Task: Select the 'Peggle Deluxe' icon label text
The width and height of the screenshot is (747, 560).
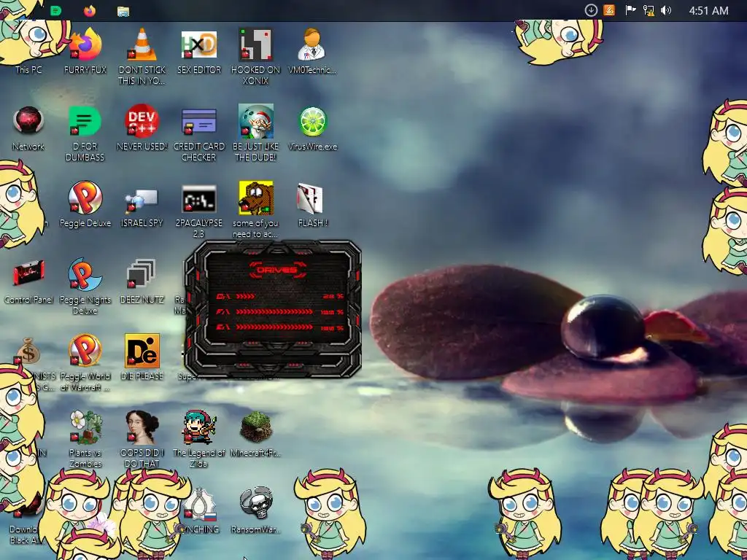Action: tap(85, 223)
